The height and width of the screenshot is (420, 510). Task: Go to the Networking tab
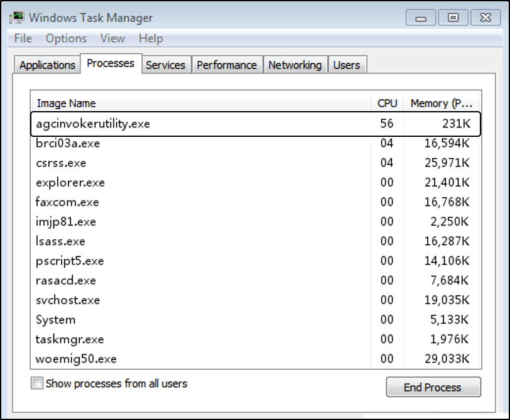(x=295, y=65)
